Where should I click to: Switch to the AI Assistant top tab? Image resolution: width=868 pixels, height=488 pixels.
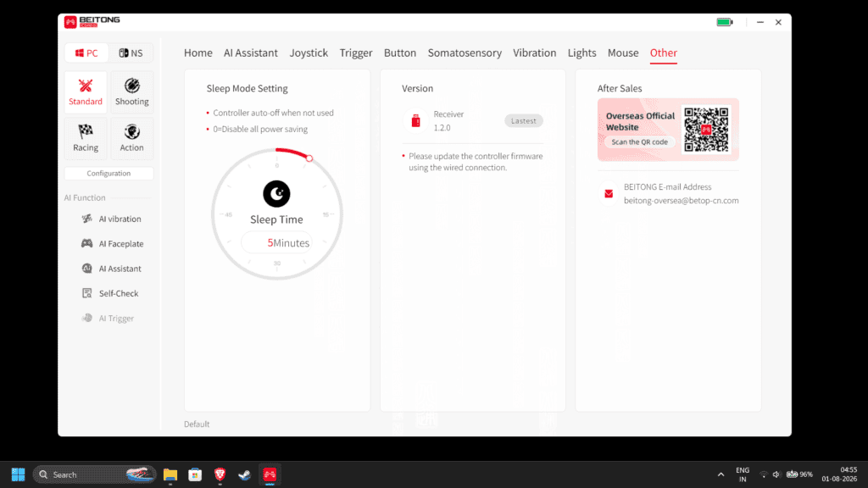click(x=251, y=53)
